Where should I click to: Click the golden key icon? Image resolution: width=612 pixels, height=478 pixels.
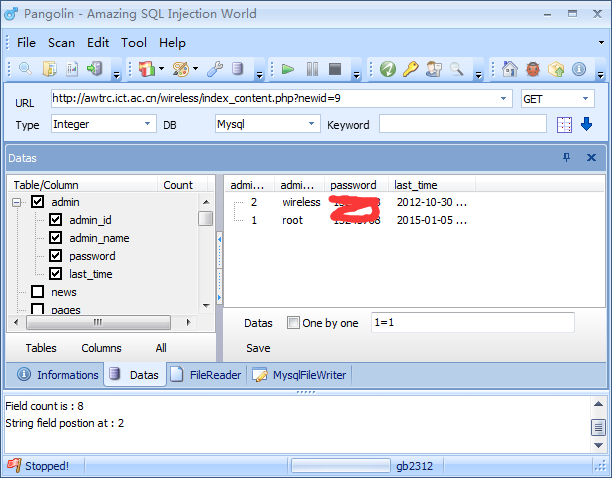point(411,69)
